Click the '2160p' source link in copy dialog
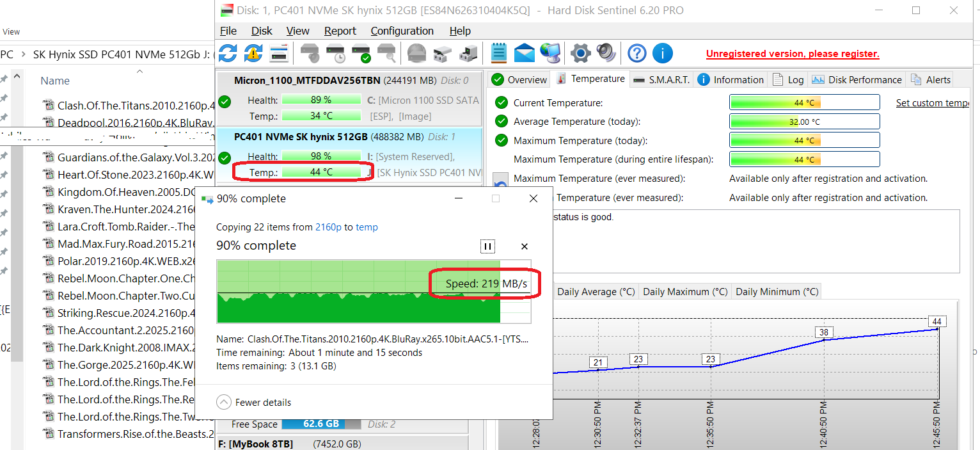The image size is (980, 450). (328, 227)
